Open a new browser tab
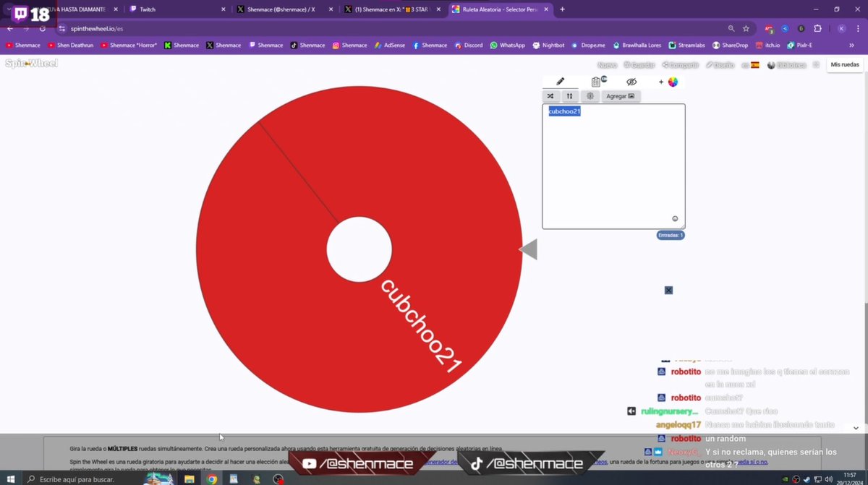This screenshot has width=868, height=485. pyautogui.click(x=562, y=9)
